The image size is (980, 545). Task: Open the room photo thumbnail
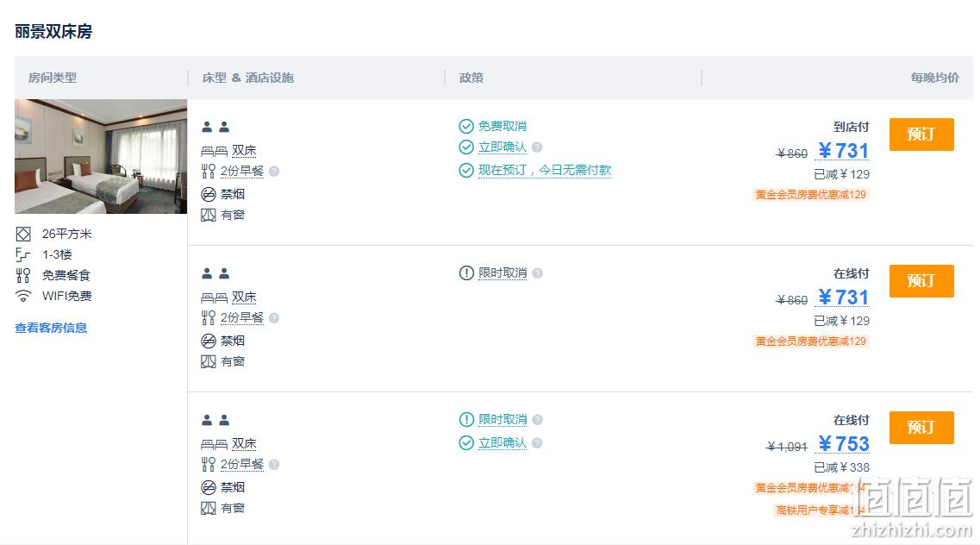101,156
